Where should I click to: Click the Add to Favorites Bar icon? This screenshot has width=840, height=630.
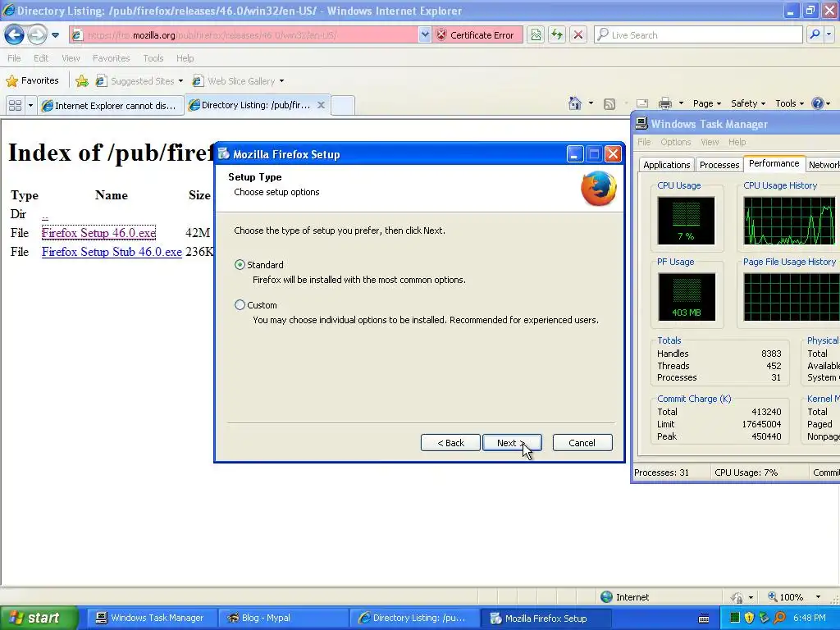82,81
